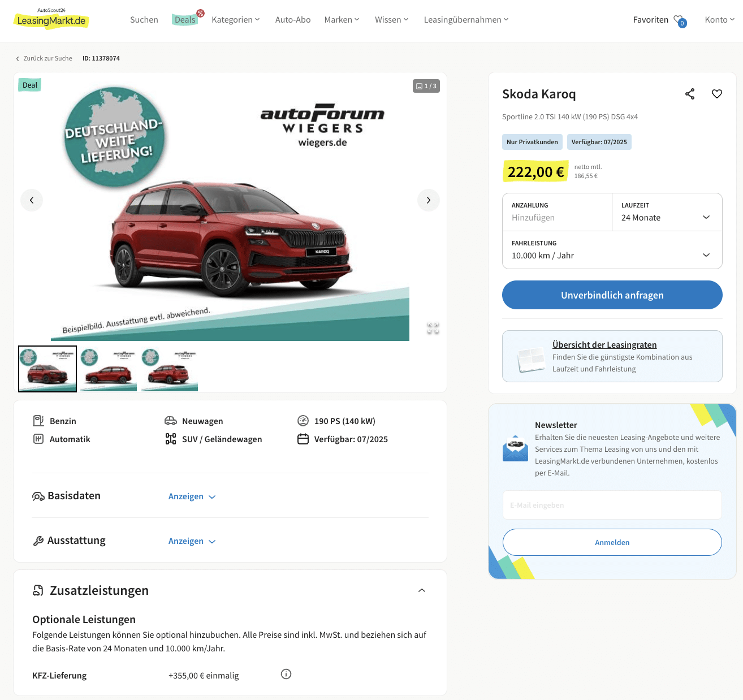Click the Benzin fuel pump icon
The width and height of the screenshot is (743, 700).
pos(38,421)
